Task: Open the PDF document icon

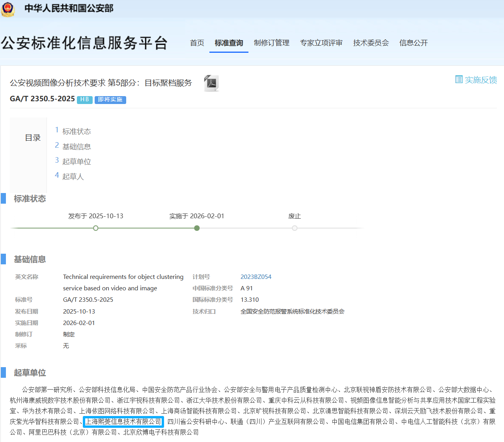Action: (211, 83)
